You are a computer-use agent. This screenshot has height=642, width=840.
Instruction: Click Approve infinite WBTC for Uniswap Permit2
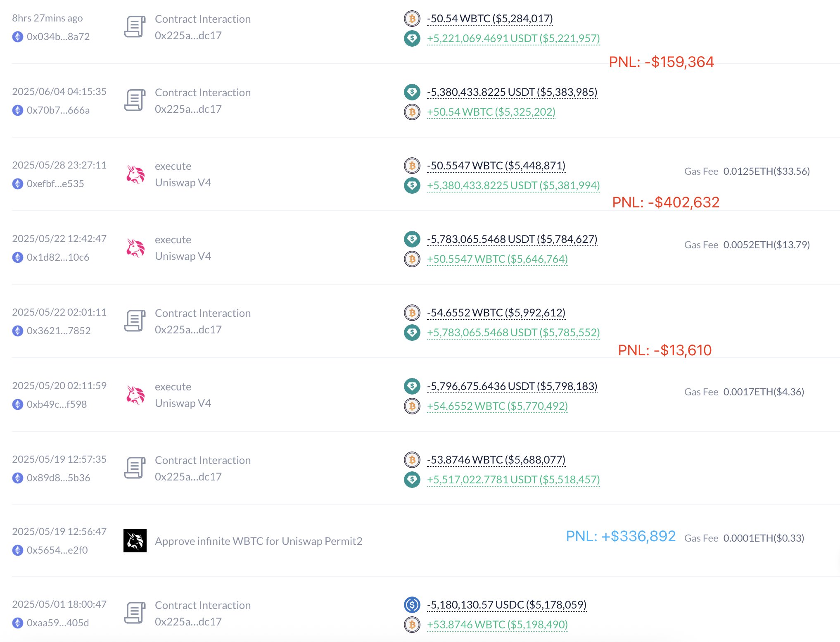259,541
